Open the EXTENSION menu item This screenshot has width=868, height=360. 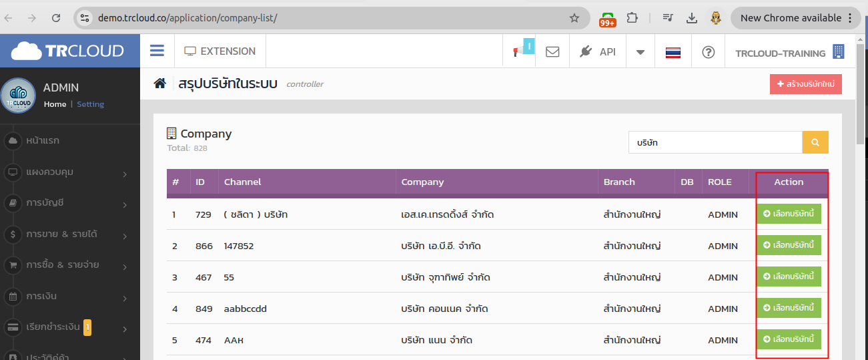220,51
